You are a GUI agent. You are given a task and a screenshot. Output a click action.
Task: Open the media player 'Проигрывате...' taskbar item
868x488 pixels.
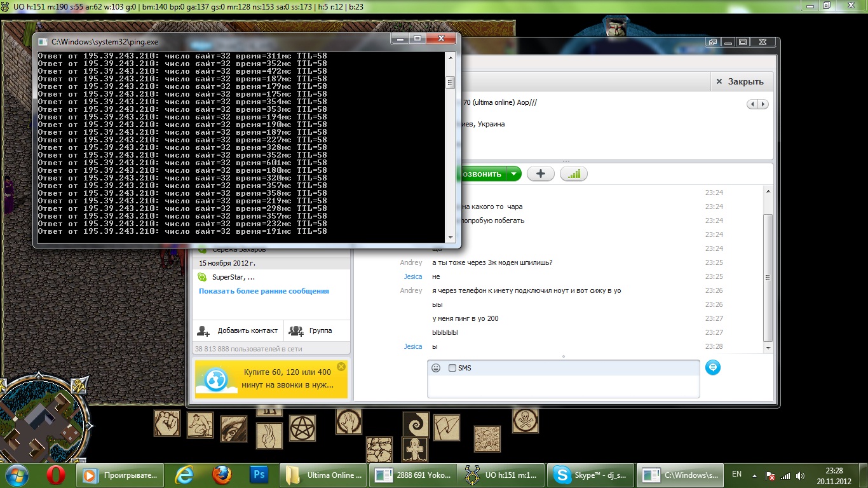click(x=120, y=475)
